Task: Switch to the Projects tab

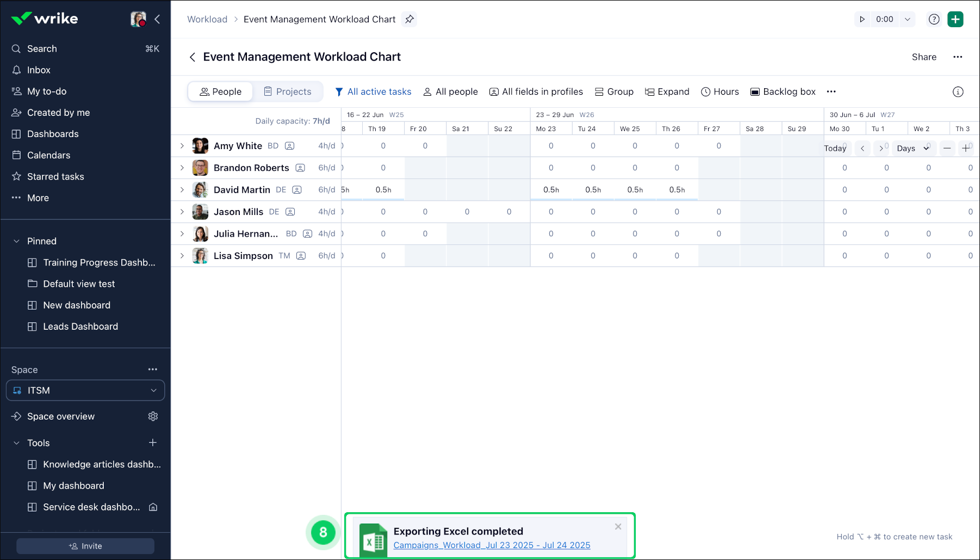Action: 288,92
